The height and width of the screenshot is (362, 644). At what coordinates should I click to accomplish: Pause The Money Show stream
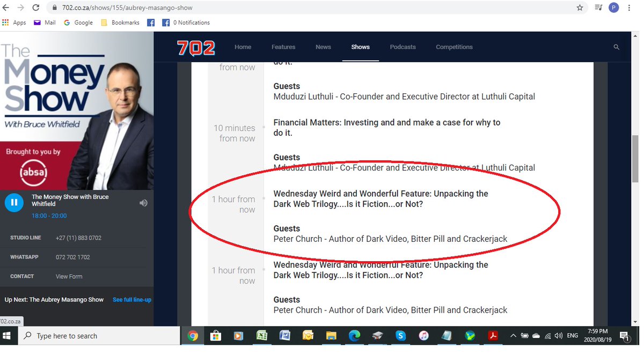pos(14,203)
